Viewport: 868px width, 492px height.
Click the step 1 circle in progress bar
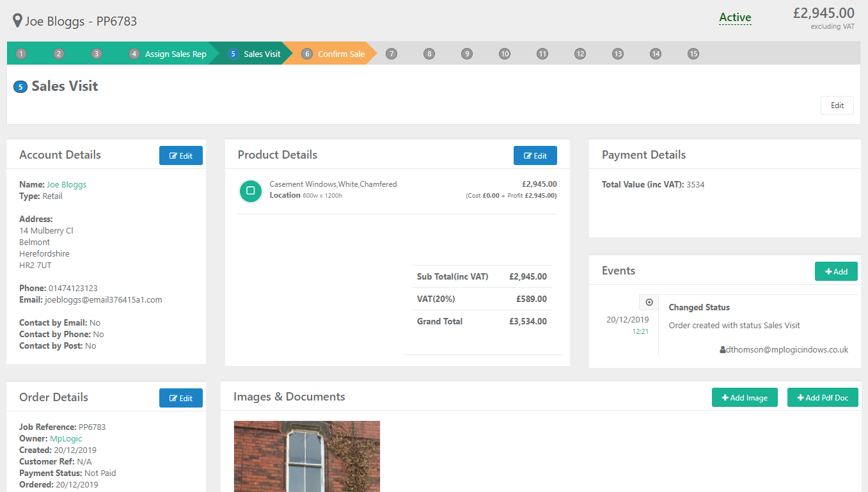21,54
